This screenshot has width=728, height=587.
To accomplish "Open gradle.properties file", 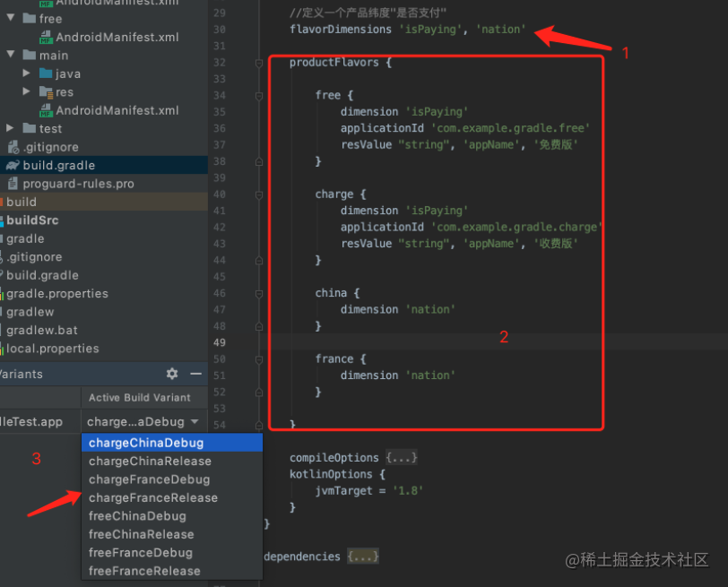I will pyautogui.click(x=57, y=294).
